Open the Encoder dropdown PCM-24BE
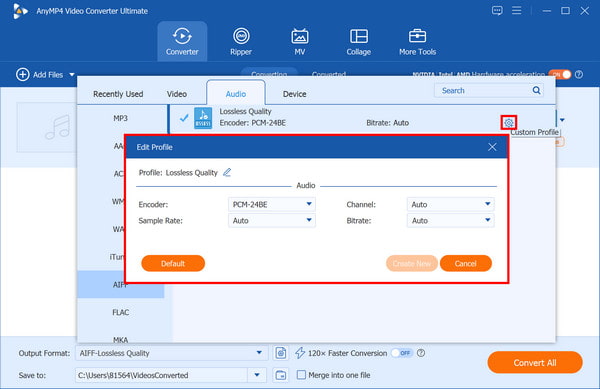Screen dimensions: 600x389 272,204
